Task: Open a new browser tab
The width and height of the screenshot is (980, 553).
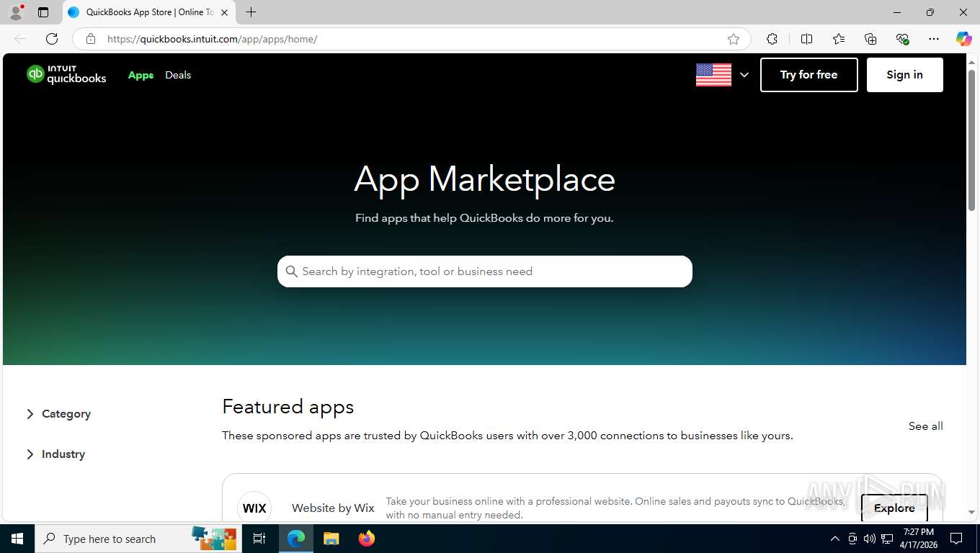Action: pyautogui.click(x=251, y=12)
